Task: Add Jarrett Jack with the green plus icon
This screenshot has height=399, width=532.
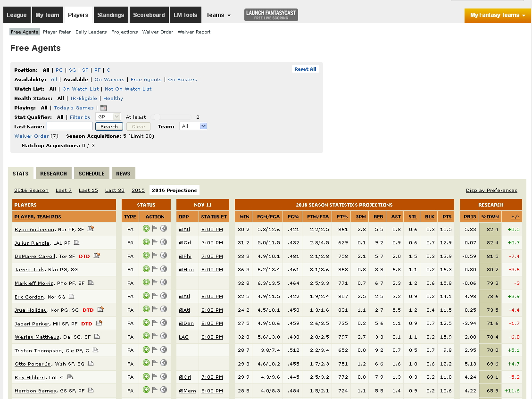Action: coord(146,269)
